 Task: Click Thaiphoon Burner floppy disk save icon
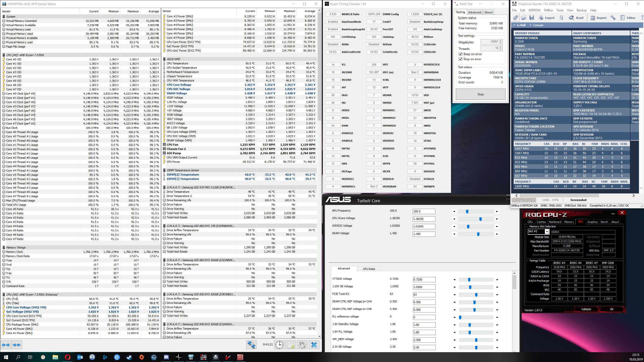532,18
